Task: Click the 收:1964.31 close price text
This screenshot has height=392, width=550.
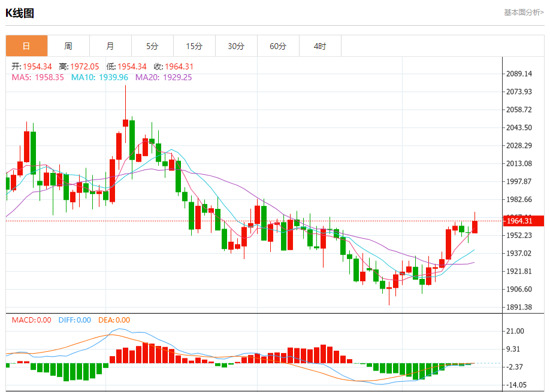Action: click(174, 66)
